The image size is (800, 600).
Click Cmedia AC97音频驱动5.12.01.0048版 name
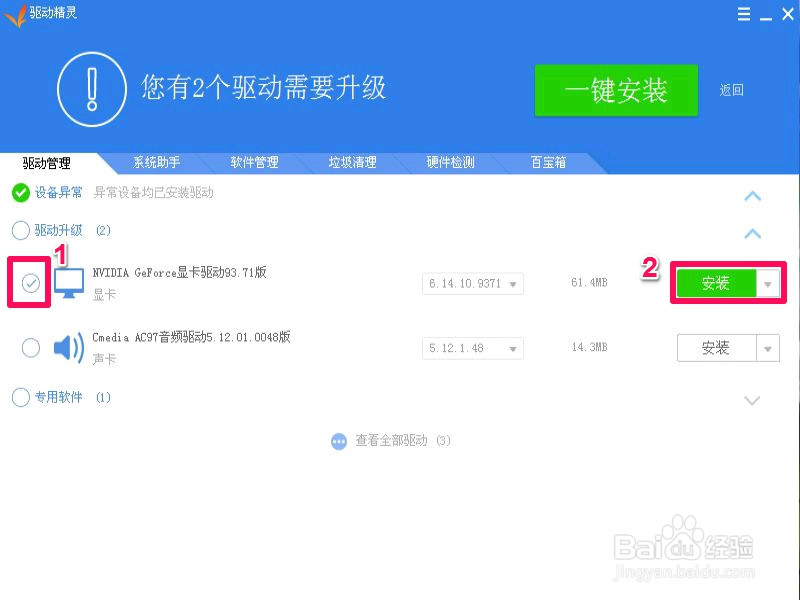[x=191, y=337]
